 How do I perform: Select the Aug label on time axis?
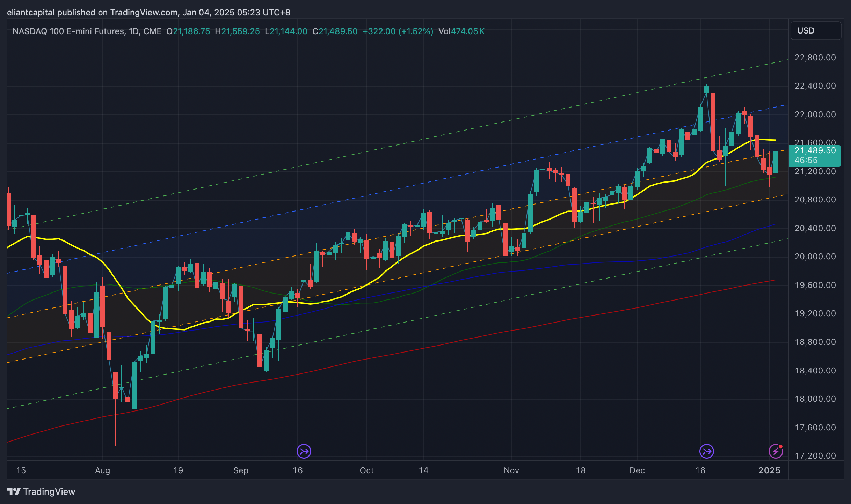(x=102, y=470)
